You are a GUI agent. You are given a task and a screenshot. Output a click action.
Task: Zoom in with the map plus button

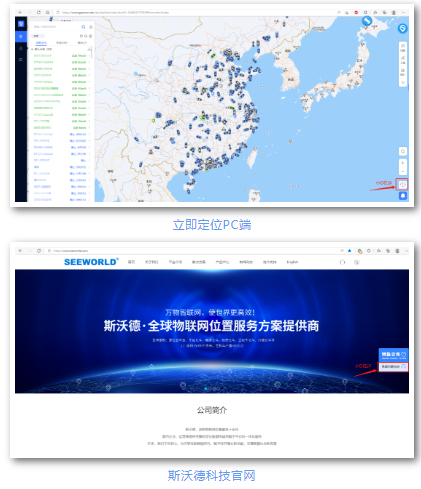point(403,163)
